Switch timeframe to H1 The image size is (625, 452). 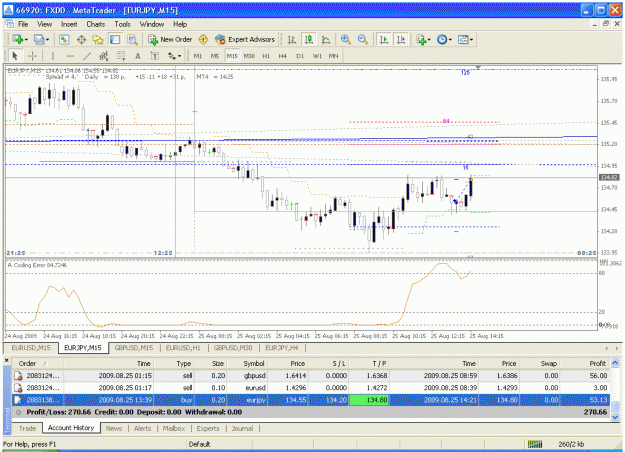point(266,56)
